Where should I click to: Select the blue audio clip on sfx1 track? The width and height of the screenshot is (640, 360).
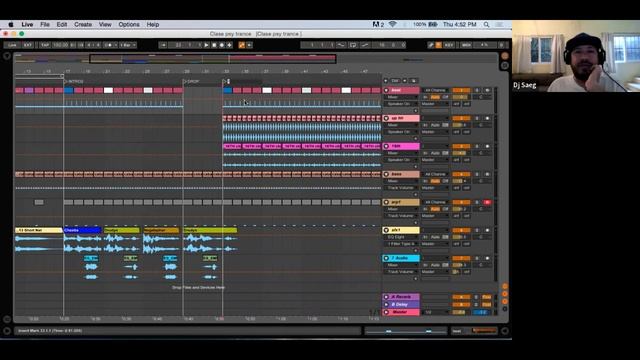click(x=82, y=231)
